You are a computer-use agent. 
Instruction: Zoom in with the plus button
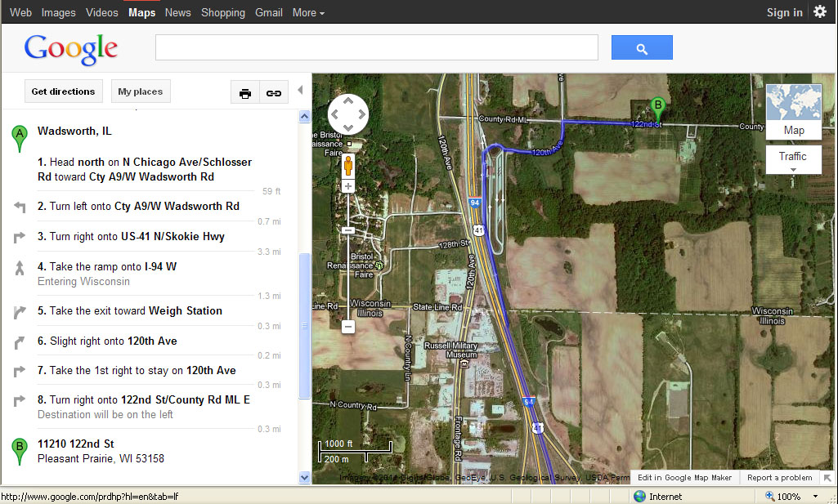(x=348, y=186)
